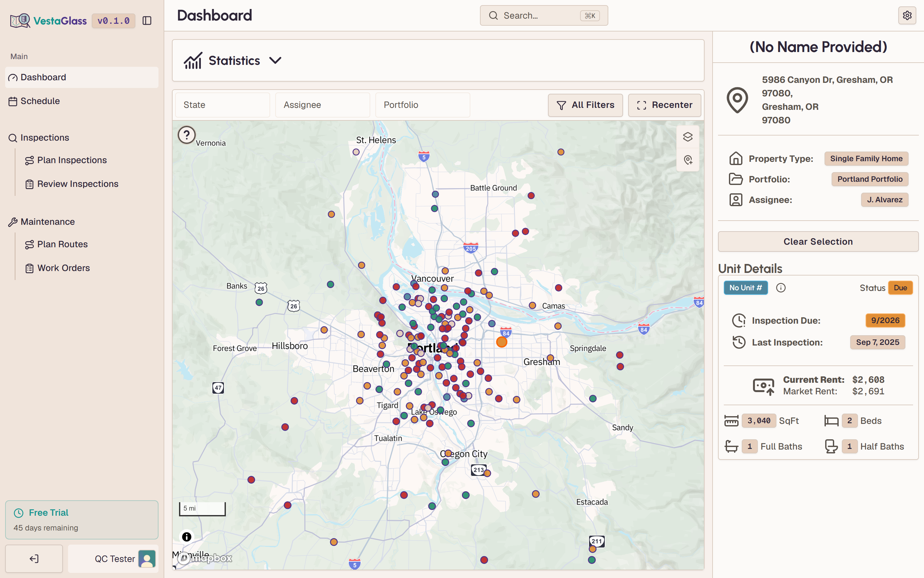Click the 3,040 SqFt value
This screenshot has height=578, width=924.
tap(759, 421)
